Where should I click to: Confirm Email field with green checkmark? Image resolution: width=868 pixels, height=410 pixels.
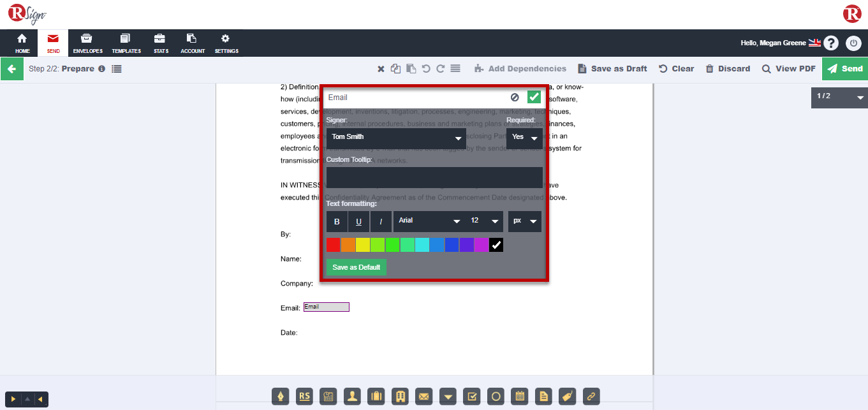point(534,98)
